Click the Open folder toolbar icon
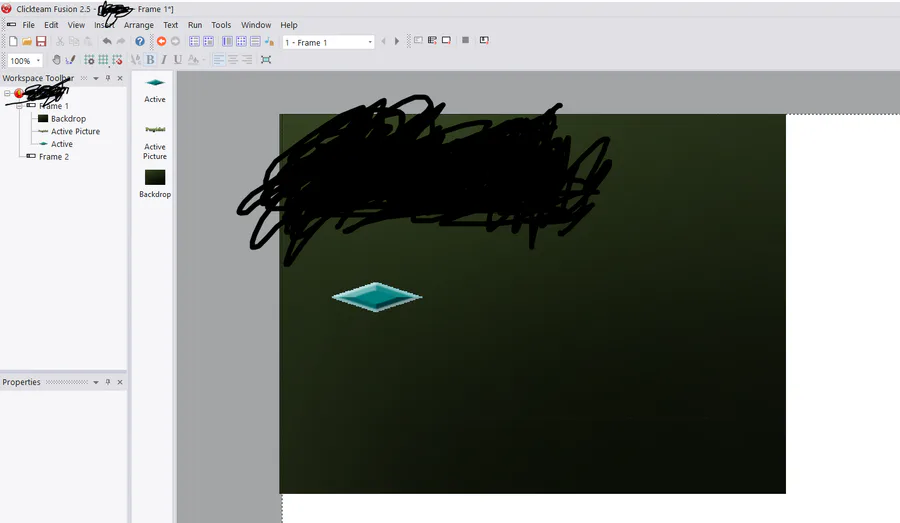This screenshot has height=523, width=900. (x=27, y=41)
